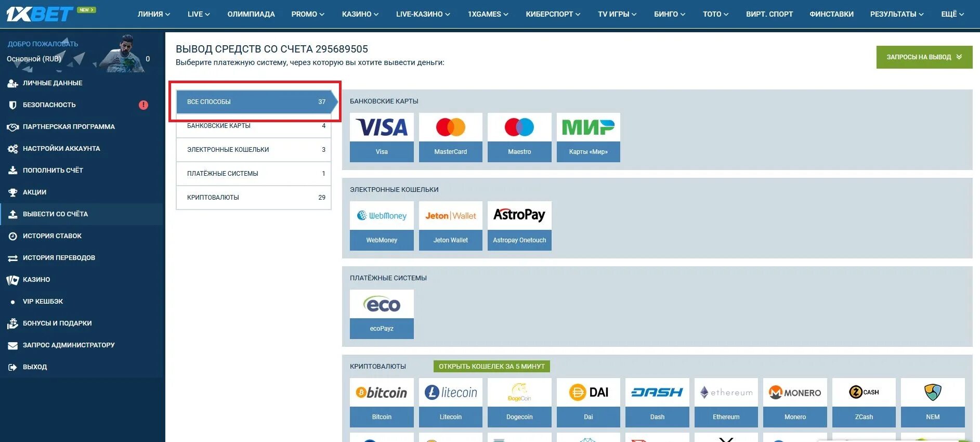Filter by Криптовалюты category

pyautogui.click(x=254, y=198)
